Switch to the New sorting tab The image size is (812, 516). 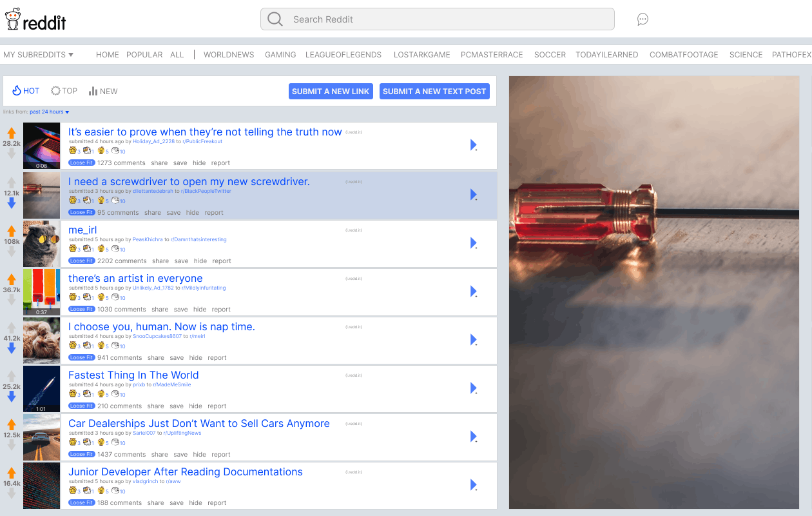103,91
